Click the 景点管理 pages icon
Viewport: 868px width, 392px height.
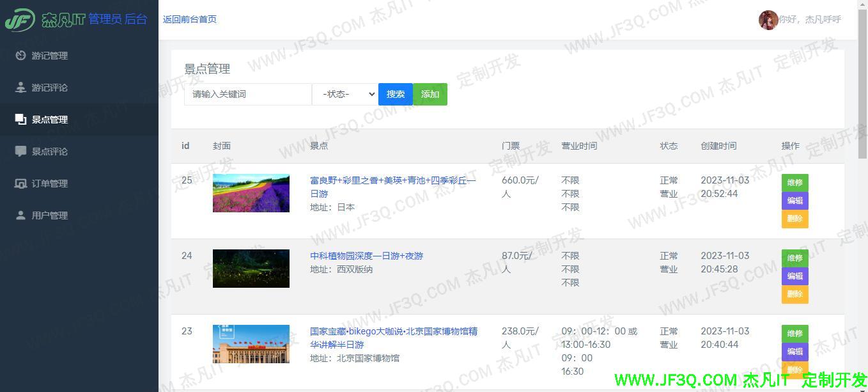click(19, 118)
